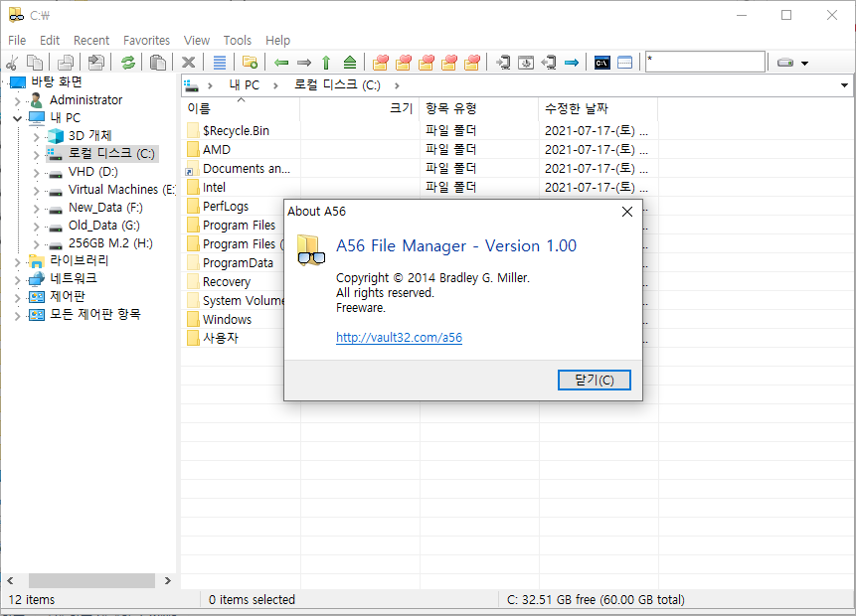
Task: Open the Edit menu
Action: pos(50,41)
